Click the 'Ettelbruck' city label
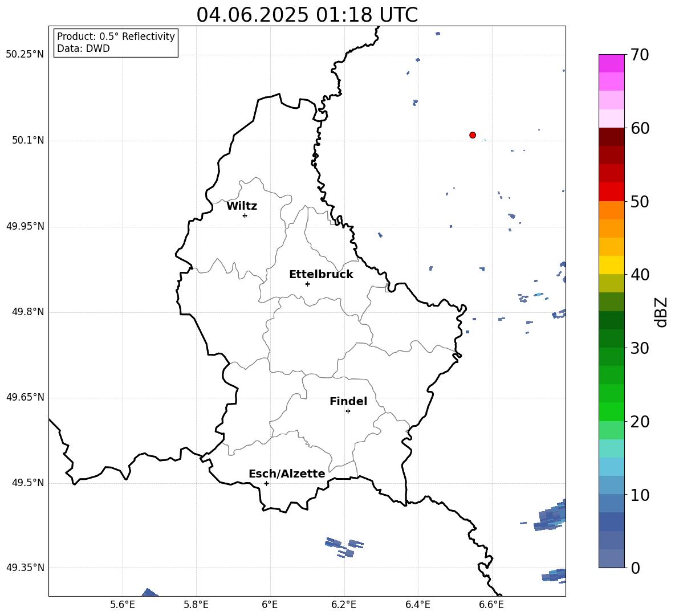The image size is (675, 616). (321, 275)
